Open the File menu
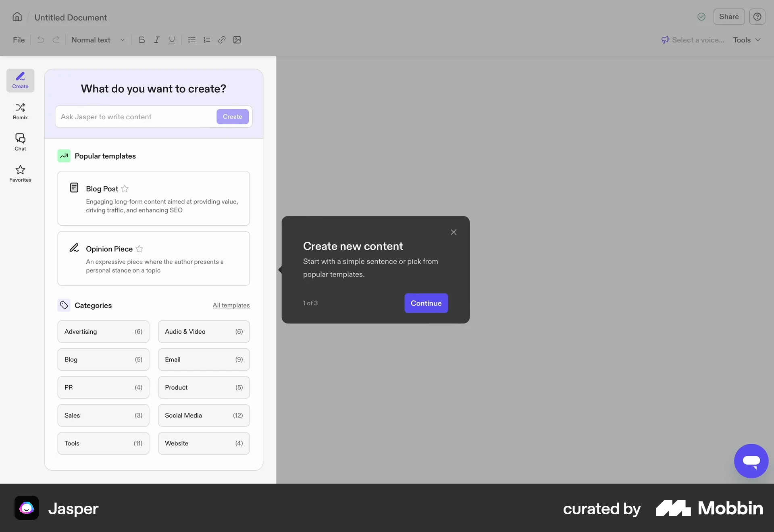 (18, 40)
